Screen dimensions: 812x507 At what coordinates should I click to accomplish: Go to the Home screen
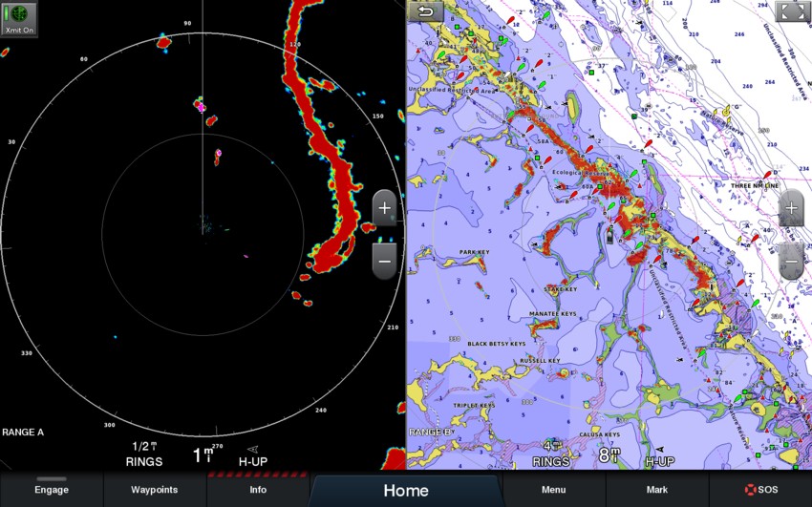(406, 490)
